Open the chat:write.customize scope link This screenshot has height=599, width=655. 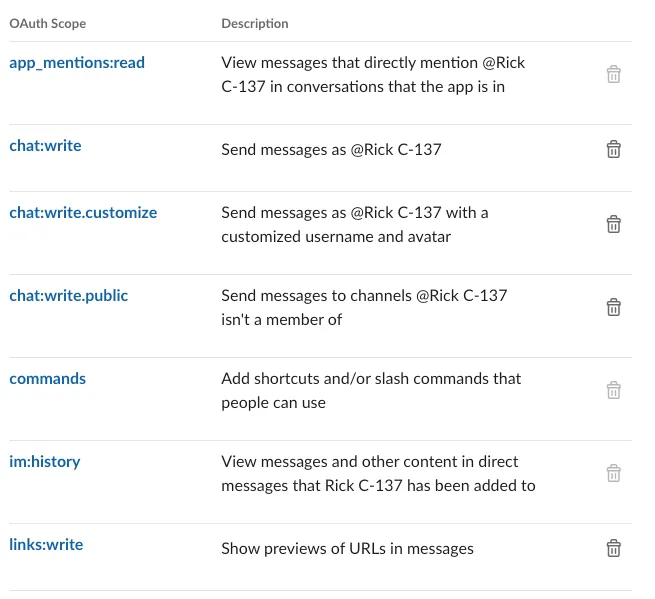coord(83,213)
